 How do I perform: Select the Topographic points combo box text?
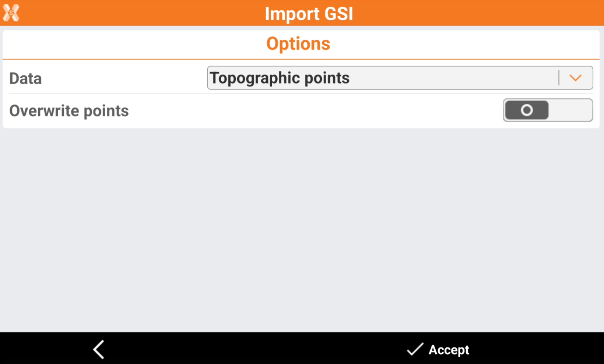(x=280, y=78)
